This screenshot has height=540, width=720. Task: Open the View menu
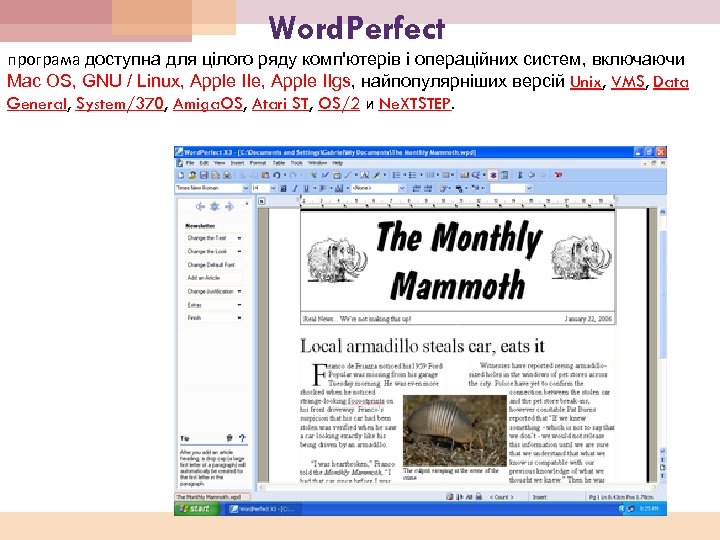(x=220, y=163)
